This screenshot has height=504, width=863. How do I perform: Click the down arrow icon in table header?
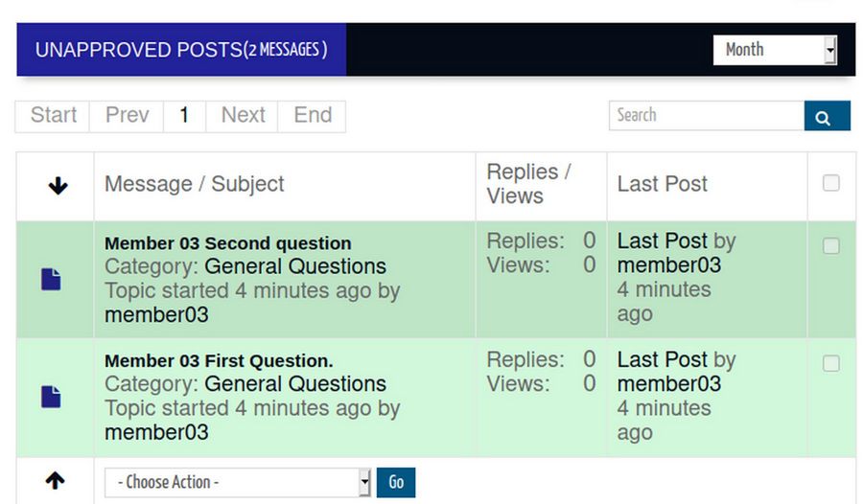click(x=58, y=186)
